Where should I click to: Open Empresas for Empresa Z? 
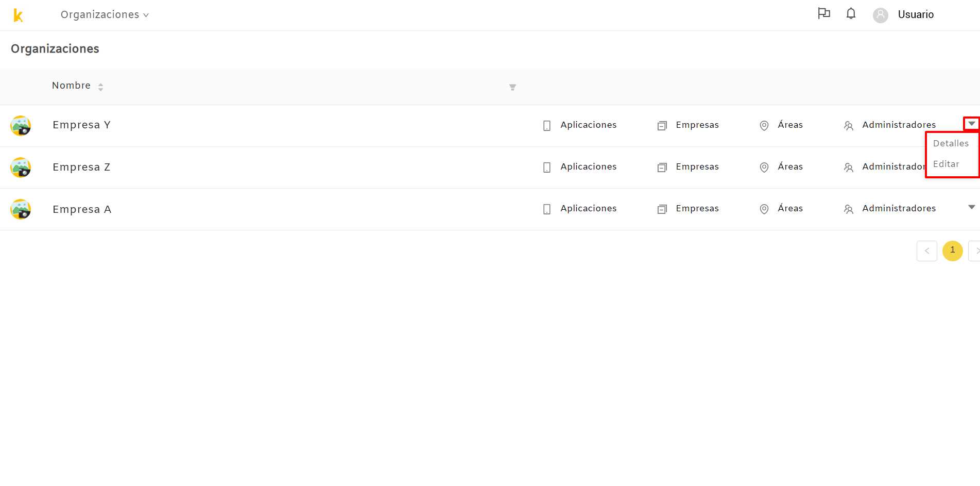pyautogui.click(x=688, y=167)
